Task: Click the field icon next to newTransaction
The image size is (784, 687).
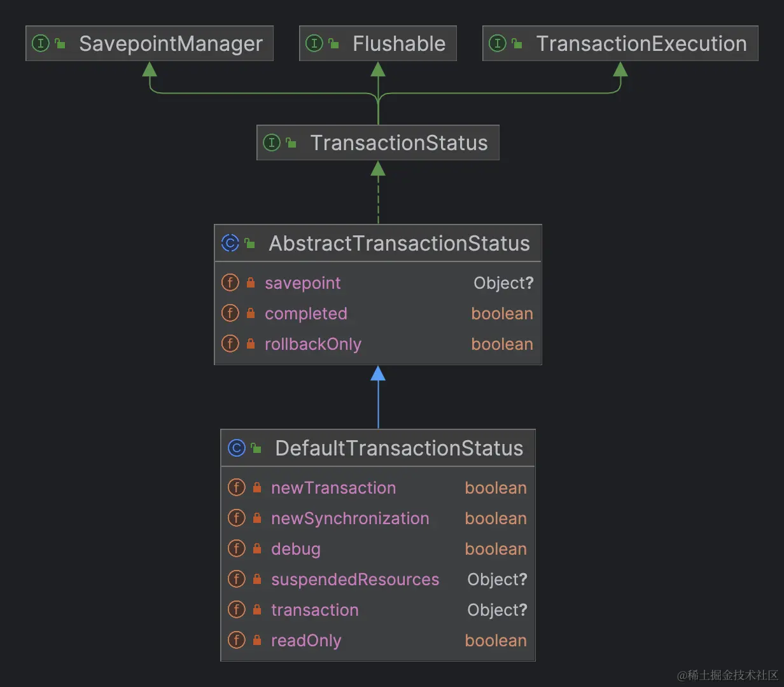Action: pos(236,488)
